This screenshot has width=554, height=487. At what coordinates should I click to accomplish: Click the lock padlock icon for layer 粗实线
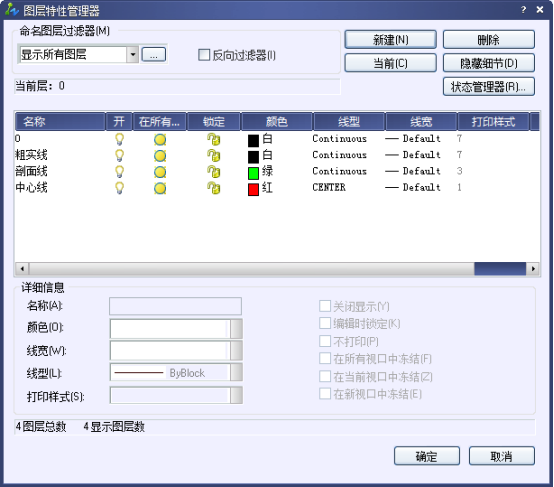point(214,156)
